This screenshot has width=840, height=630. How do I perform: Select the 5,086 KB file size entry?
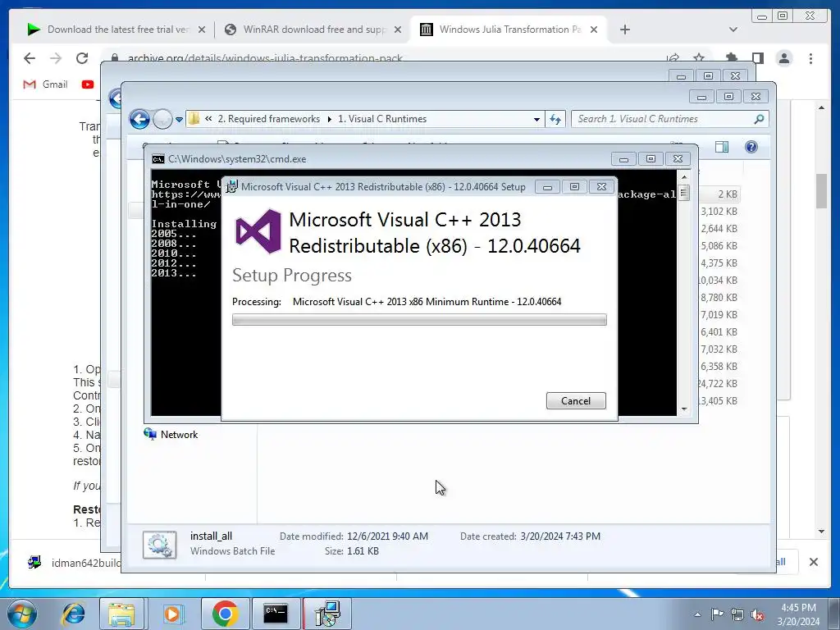(x=719, y=246)
